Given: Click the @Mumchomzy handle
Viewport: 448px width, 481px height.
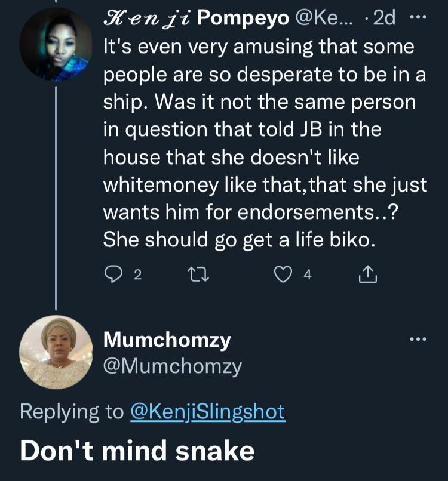Looking at the screenshot, I should click(173, 366).
